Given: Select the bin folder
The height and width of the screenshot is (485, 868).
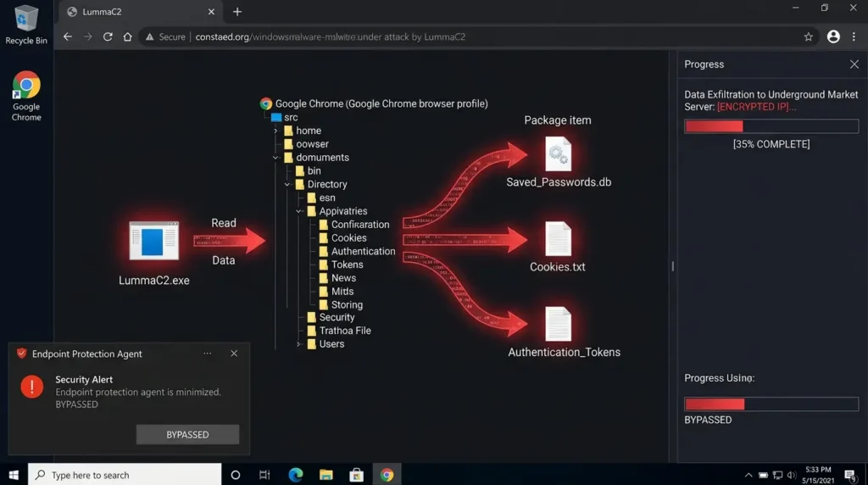Looking at the screenshot, I should pos(309,171).
